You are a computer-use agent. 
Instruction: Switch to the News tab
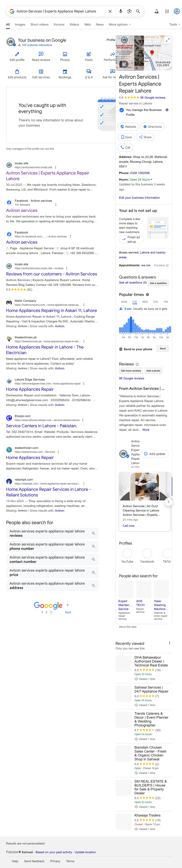tap(100, 25)
